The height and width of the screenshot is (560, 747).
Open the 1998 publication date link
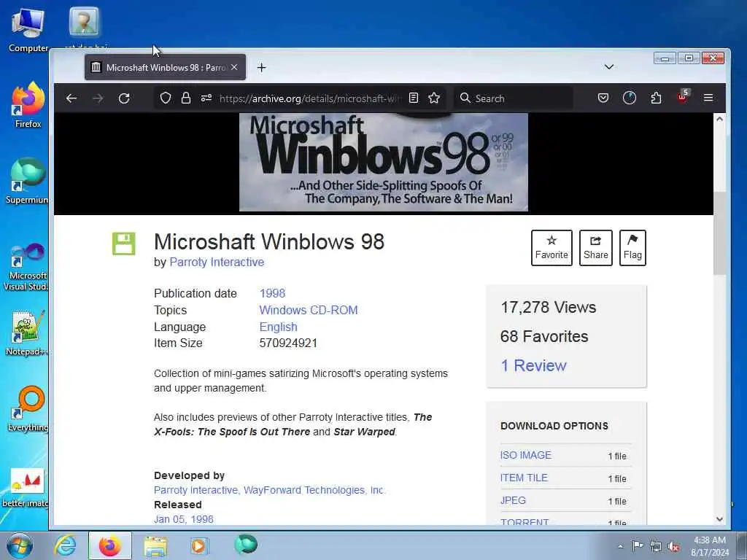273,293
